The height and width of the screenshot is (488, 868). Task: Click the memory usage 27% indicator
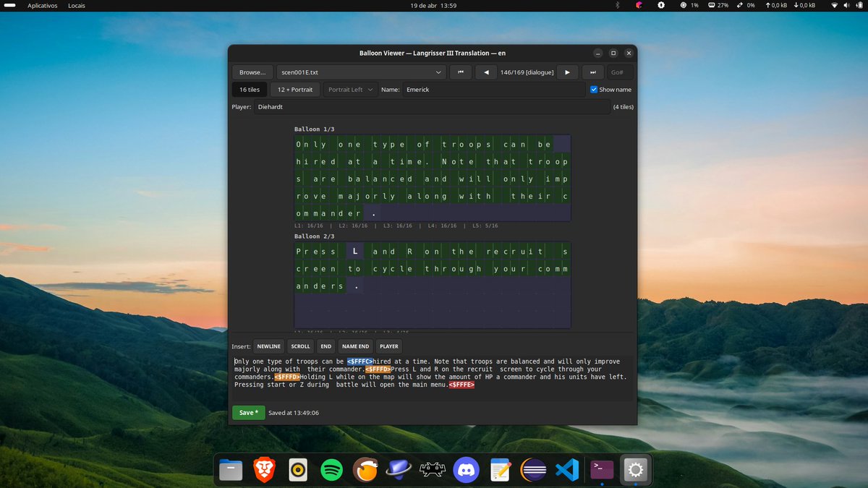click(x=718, y=5)
